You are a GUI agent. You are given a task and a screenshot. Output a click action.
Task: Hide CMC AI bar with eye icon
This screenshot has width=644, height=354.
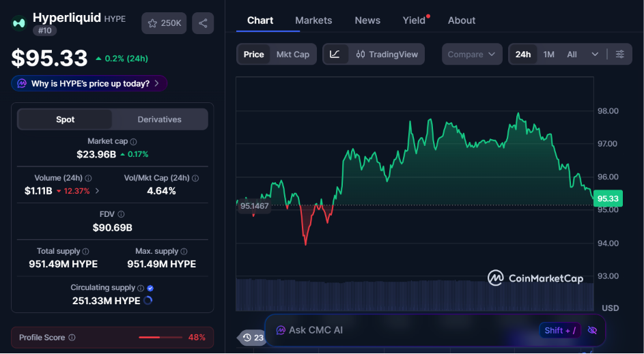[x=592, y=330]
